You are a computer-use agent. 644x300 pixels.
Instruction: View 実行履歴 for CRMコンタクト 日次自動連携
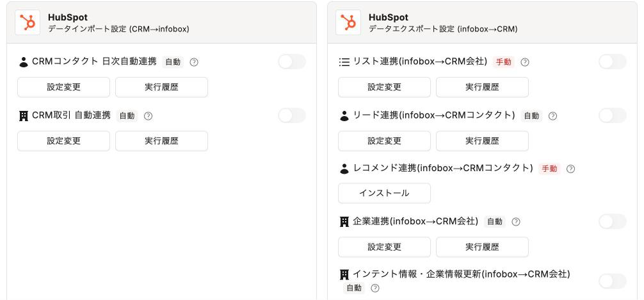click(161, 87)
